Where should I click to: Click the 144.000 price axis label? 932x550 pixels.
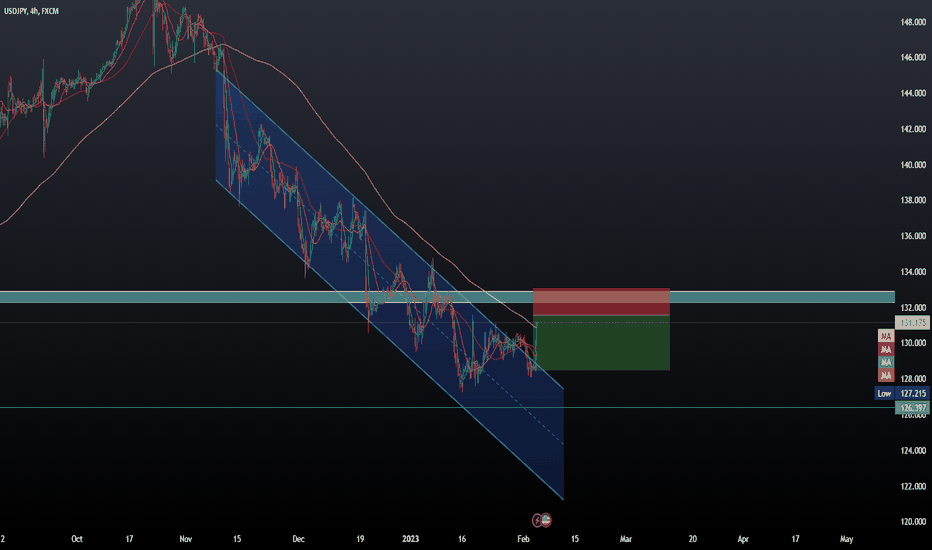click(913, 93)
